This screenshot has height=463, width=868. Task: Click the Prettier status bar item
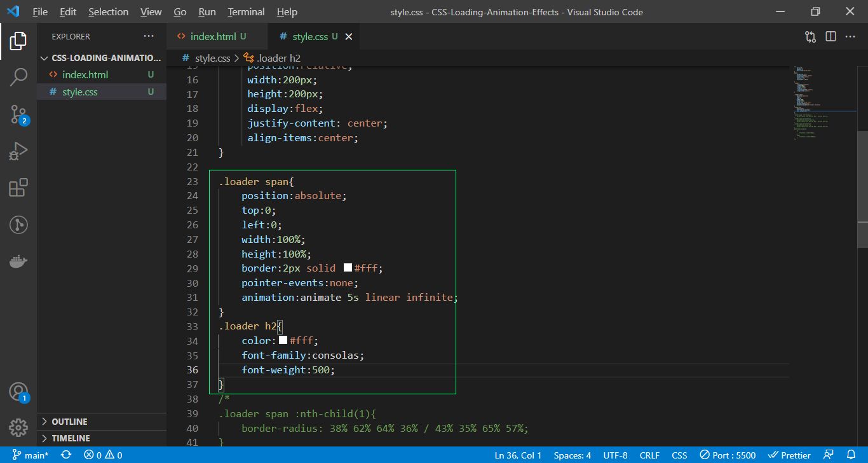click(789, 455)
